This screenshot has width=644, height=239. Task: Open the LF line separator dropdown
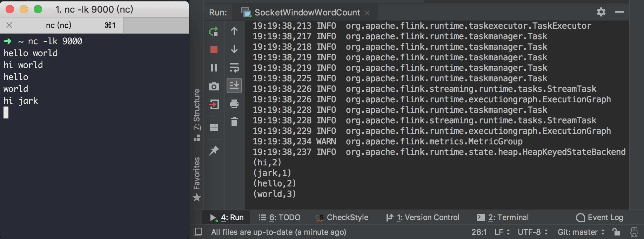pyautogui.click(x=502, y=232)
